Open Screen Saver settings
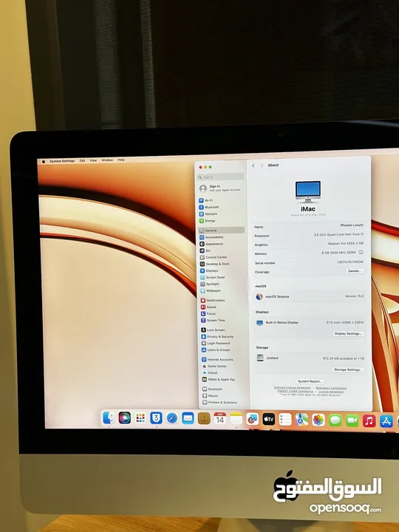This screenshot has height=532, width=399. (212, 277)
